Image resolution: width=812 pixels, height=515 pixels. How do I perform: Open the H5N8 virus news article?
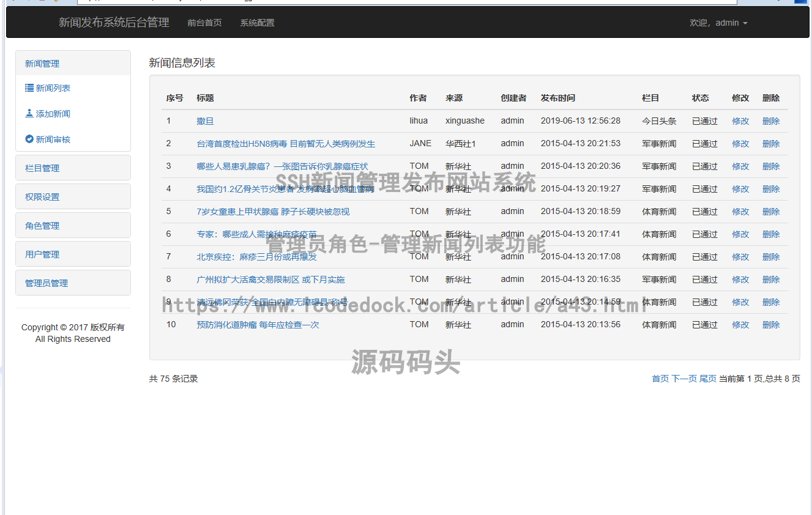click(x=286, y=144)
